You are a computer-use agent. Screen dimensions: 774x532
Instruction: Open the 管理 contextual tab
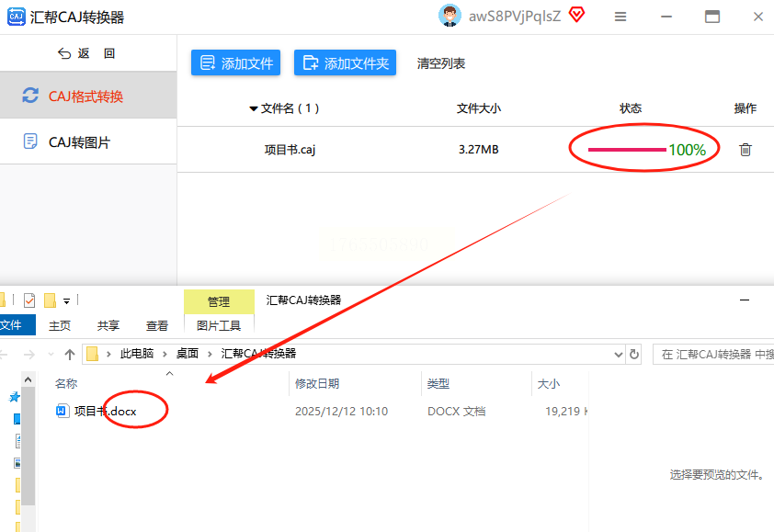(219, 301)
